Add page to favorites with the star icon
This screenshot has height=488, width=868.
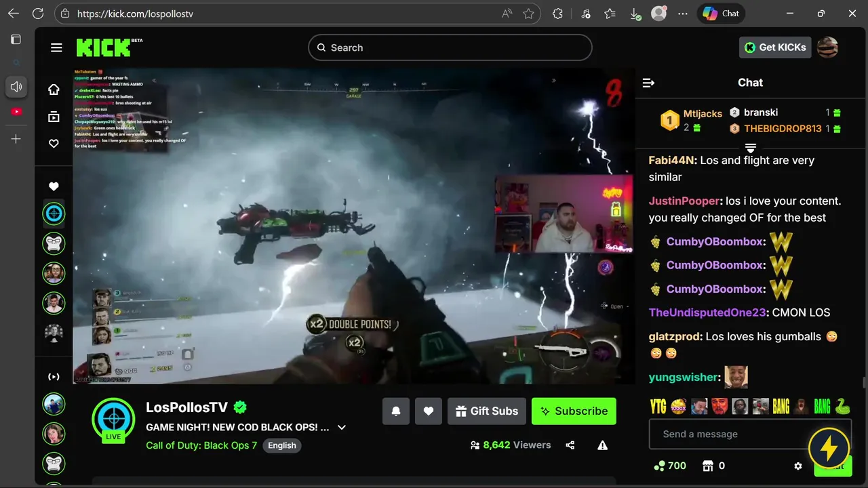click(x=529, y=14)
